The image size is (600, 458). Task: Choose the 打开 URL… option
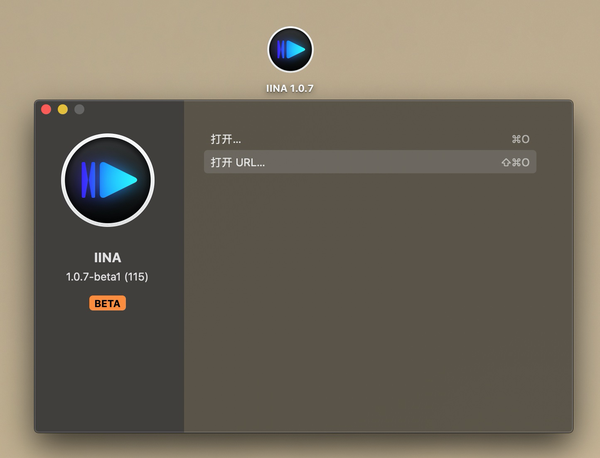click(x=370, y=162)
